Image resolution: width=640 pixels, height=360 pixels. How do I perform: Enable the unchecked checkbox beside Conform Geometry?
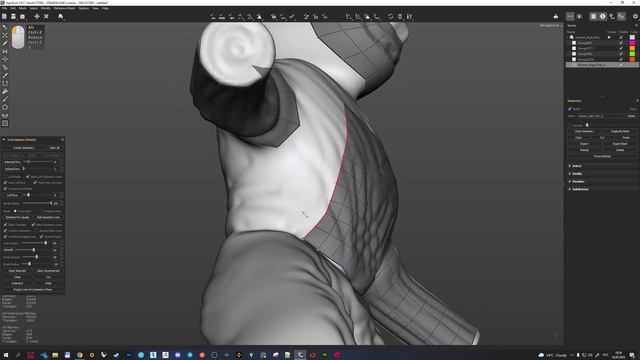[x=36, y=231]
